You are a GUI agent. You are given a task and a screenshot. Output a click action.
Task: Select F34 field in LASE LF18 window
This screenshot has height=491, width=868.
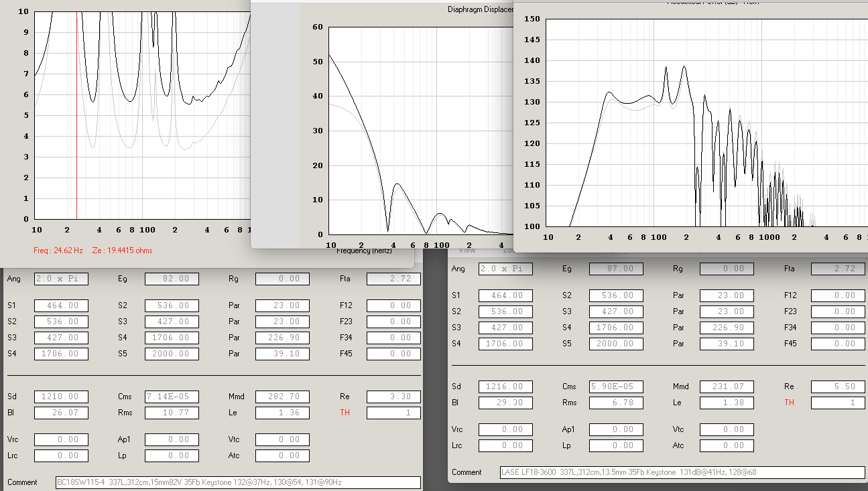[x=838, y=328]
